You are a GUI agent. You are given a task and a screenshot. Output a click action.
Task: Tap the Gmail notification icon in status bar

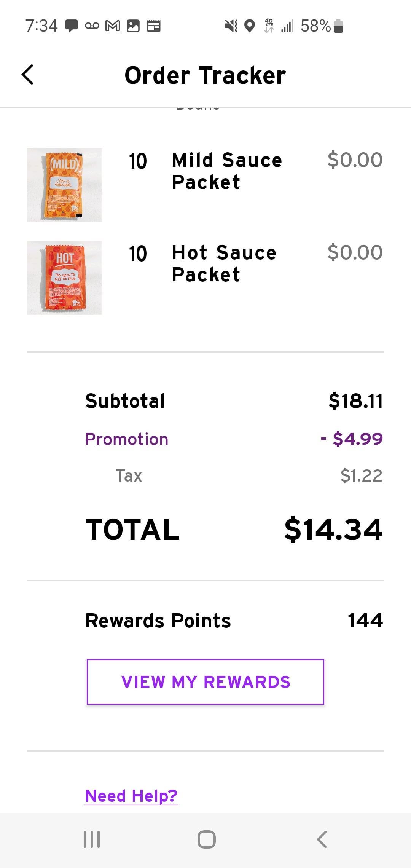tap(113, 26)
